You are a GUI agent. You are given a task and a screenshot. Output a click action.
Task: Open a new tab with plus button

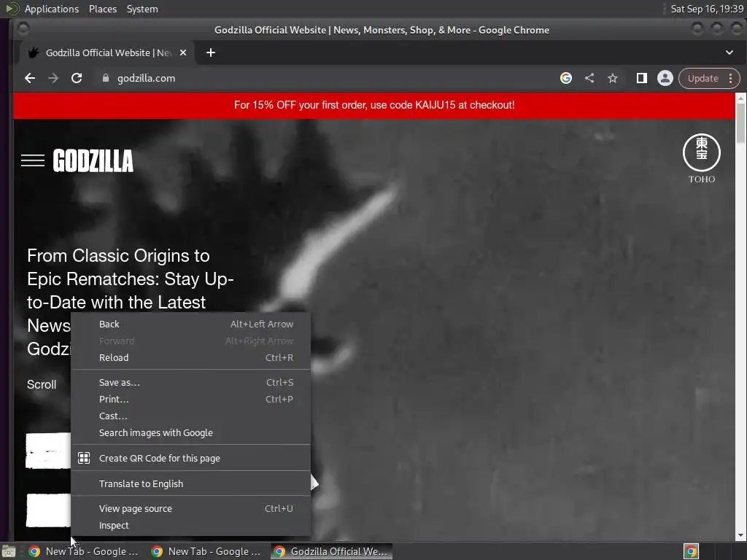coord(211,52)
